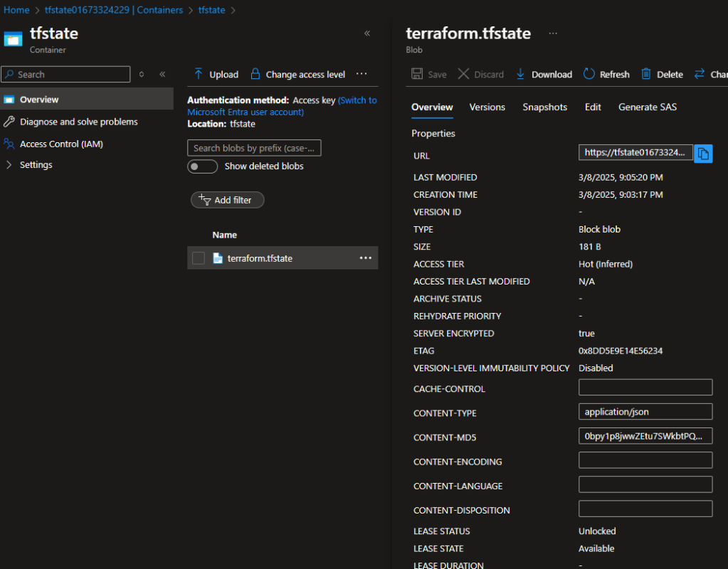
Task: Click the Change access level lock icon
Action: coord(255,74)
